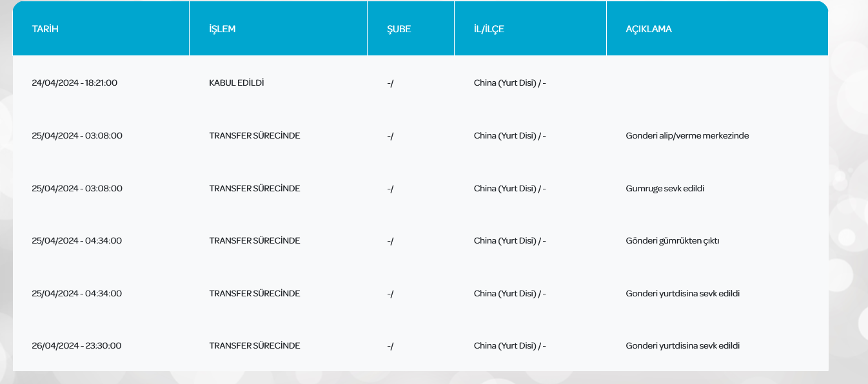Click 'Gumruge sevk edildi' description text
Viewport: 868px width, 384px height.
point(664,188)
